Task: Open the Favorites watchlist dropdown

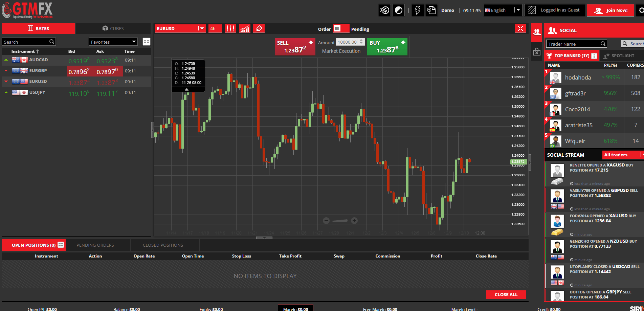Action: [x=134, y=42]
